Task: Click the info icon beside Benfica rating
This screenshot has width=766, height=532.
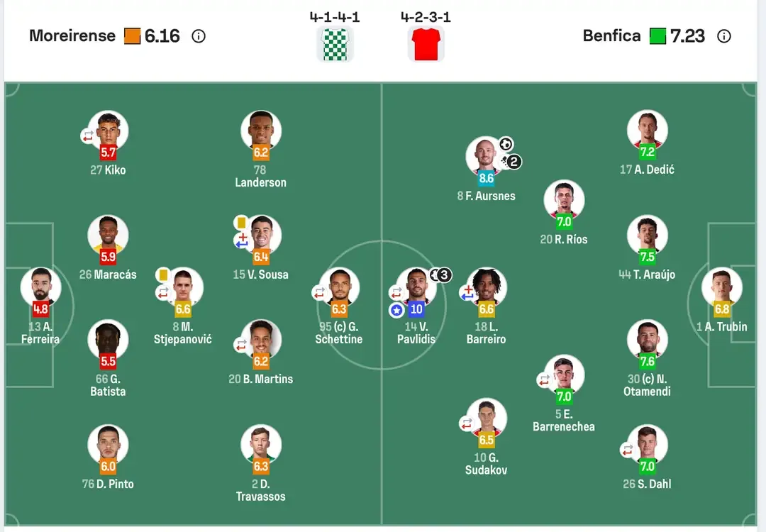Action: 723,36
